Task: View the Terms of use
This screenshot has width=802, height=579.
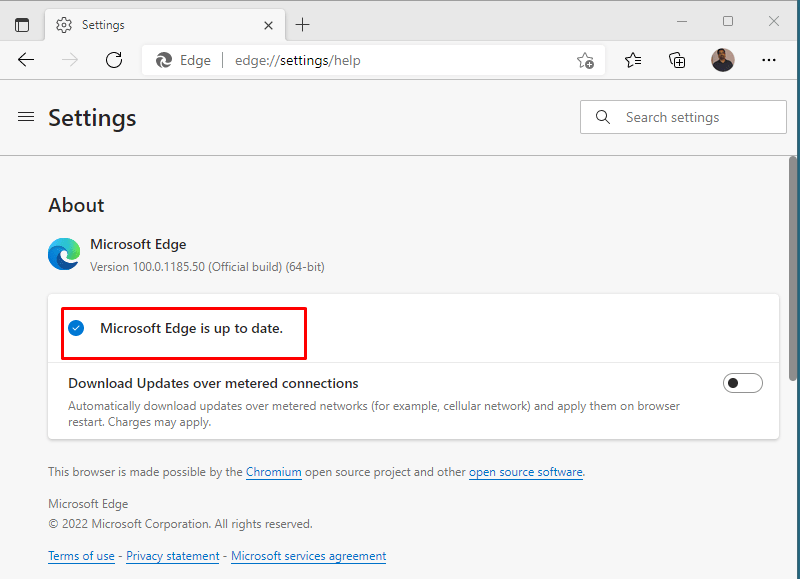Action: [x=81, y=556]
